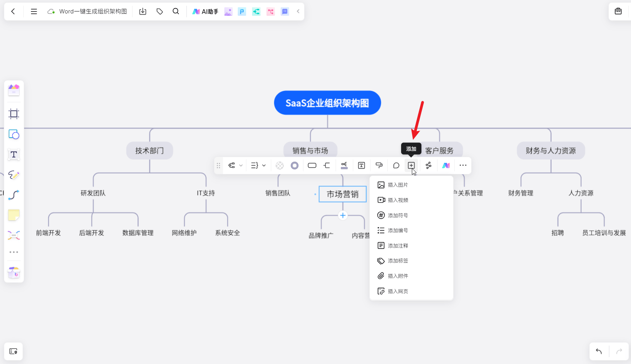The width and height of the screenshot is (631, 364).
Task: Click plus button below 市场营销 node
Action: pyautogui.click(x=343, y=215)
